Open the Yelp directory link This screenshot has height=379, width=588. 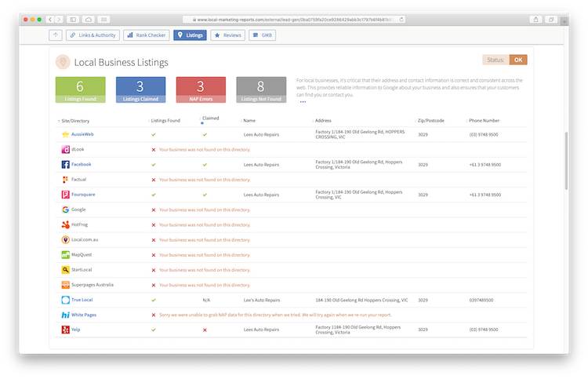76,330
